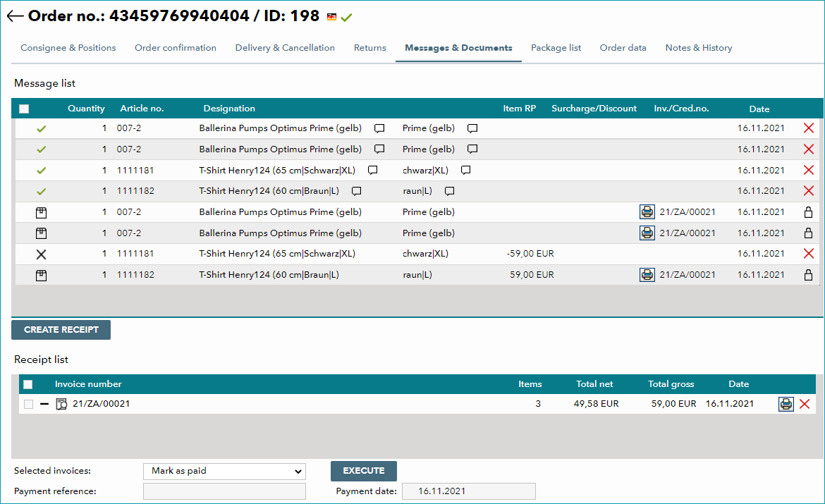This screenshot has height=504, width=825.
Task: View the Notes & History tab
Action: [699, 48]
